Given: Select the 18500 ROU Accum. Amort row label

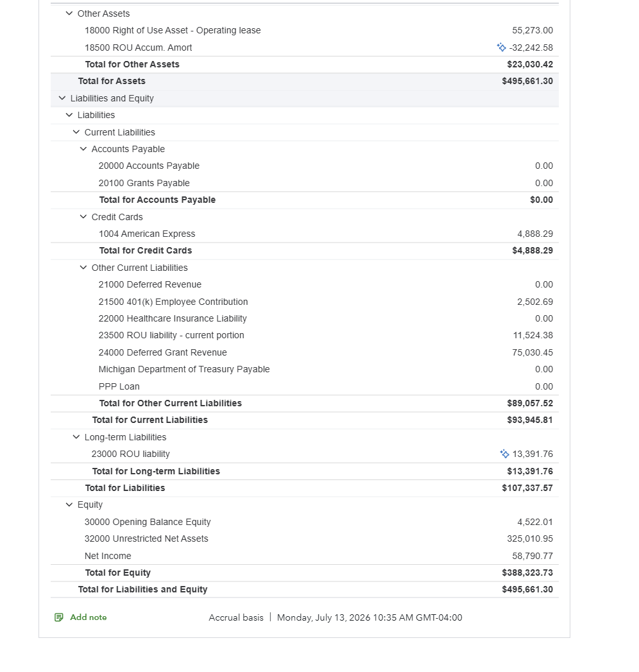Looking at the screenshot, I should pos(139,47).
